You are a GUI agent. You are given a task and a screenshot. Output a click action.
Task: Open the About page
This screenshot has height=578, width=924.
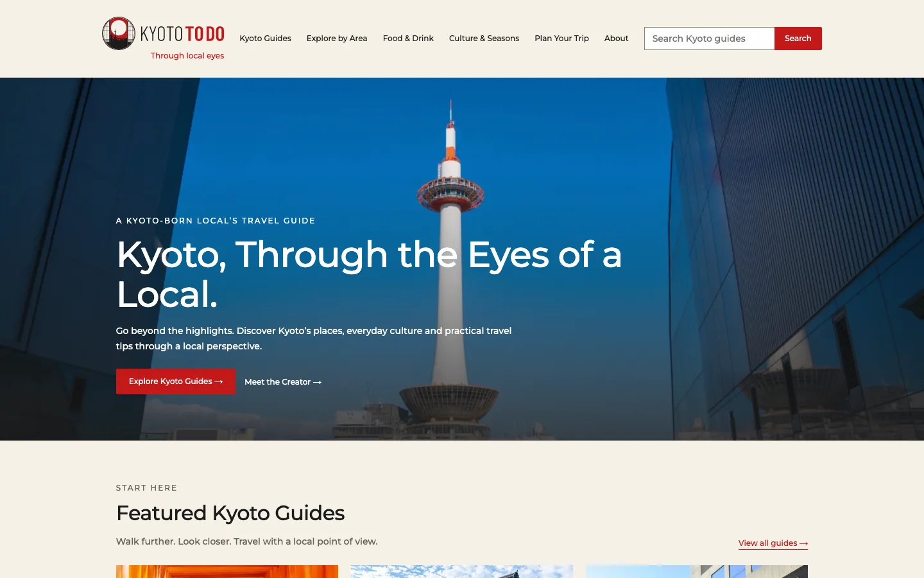pyautogui.click(x=616, y=39)
